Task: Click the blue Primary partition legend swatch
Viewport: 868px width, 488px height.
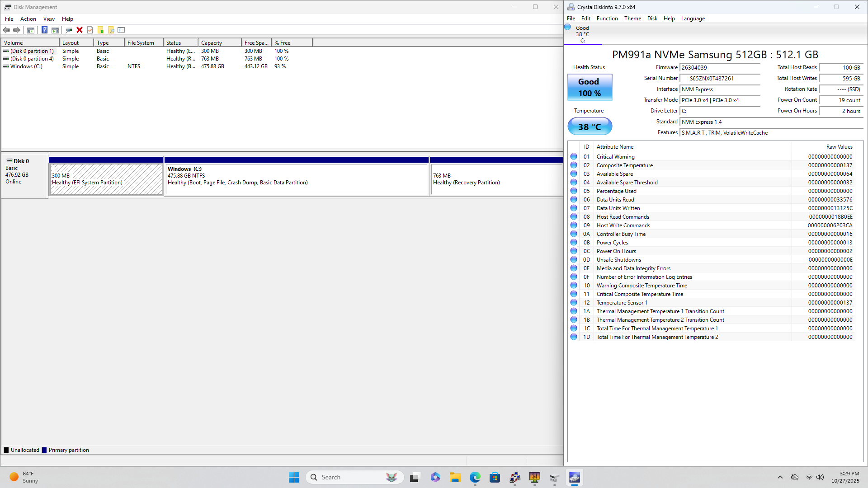Action: (44, 450)
